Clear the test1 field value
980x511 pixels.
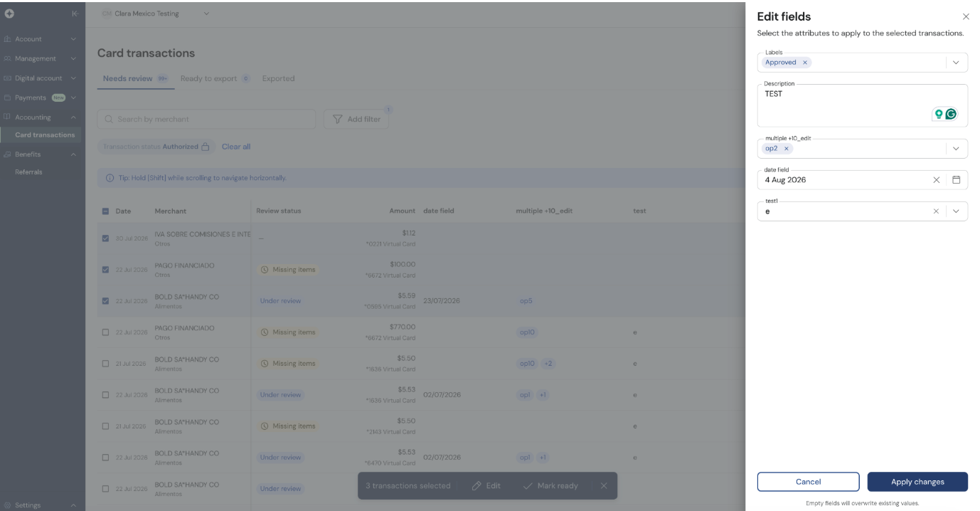tap(936, 211)
